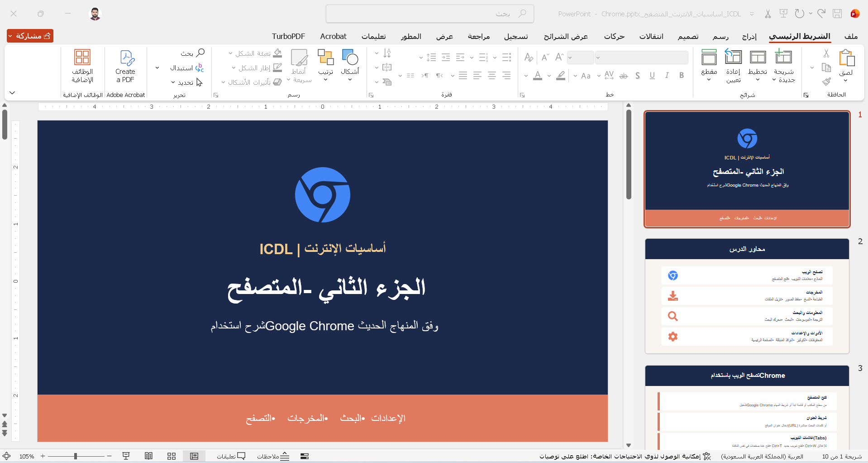Toggle Underline formatting
The image size is (868, 463).
click(652, 76)
